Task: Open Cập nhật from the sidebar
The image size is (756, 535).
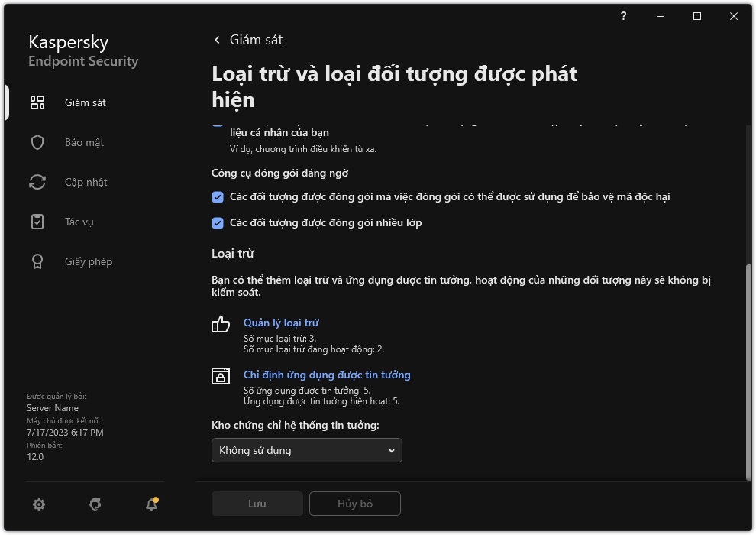Action: [37, 181]
